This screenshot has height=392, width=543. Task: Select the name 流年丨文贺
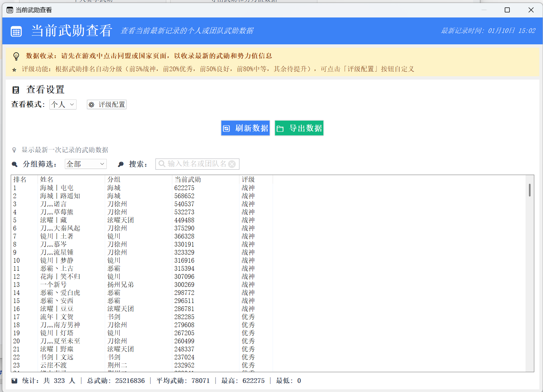click(x=57, y=317)
